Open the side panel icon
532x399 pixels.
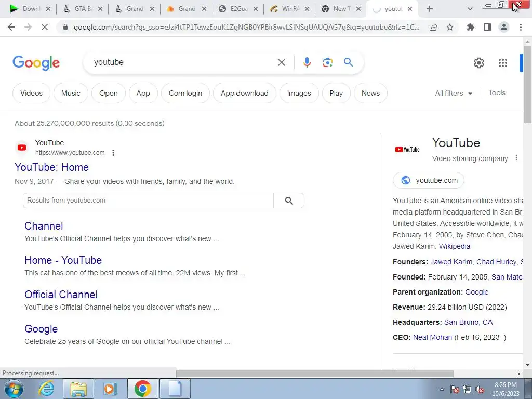(487, 27)
